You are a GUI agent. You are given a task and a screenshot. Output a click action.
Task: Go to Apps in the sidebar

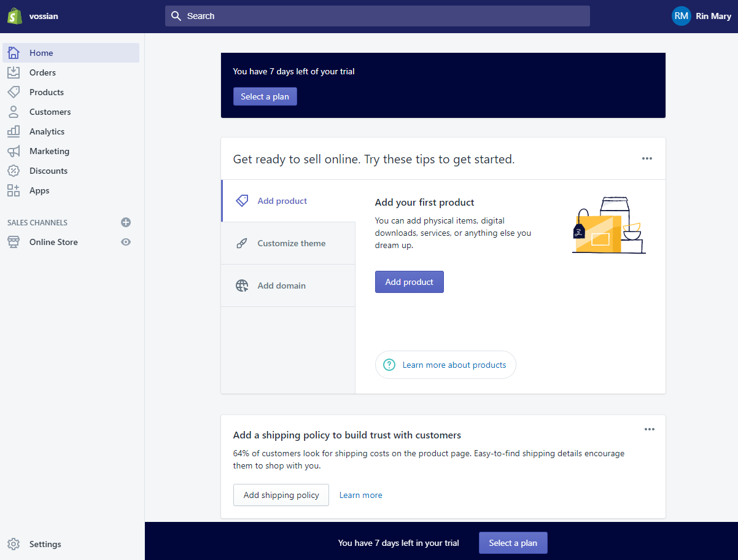click(39, 190)
